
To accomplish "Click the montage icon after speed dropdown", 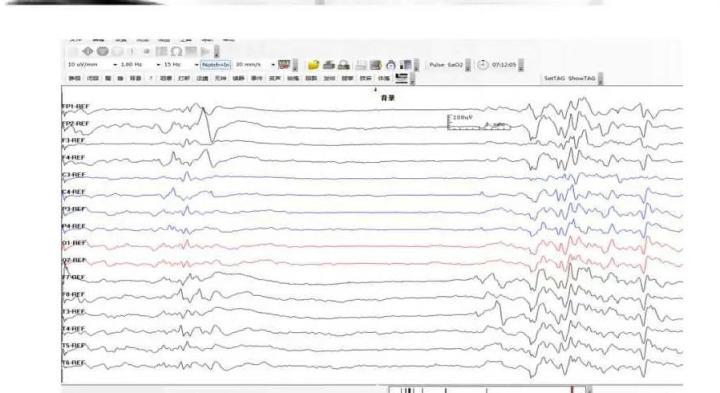I will 284,65.
